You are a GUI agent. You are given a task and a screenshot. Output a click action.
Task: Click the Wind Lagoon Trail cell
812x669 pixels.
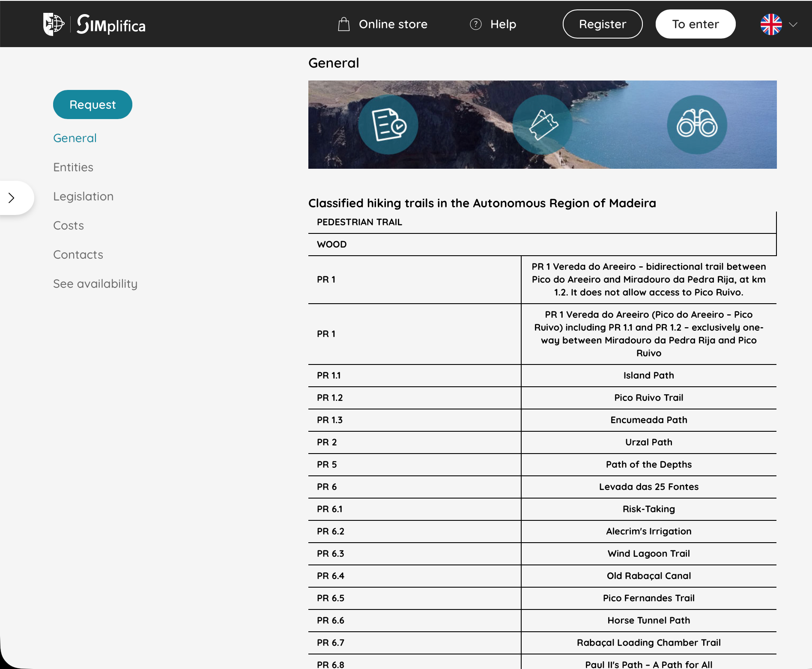[649, 554]
